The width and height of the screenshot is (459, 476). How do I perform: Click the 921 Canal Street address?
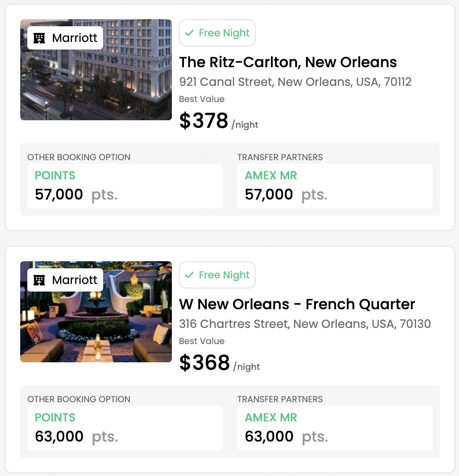[x=295, y=82]
